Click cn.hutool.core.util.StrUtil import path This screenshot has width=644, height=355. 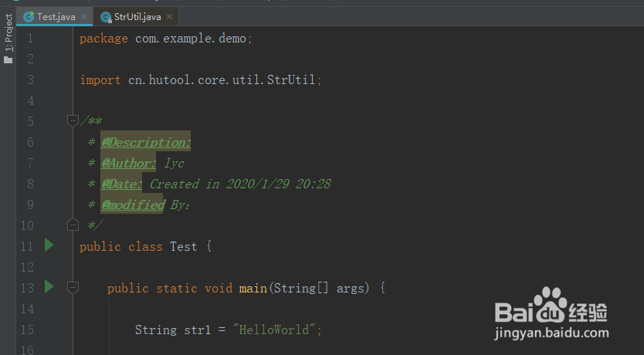pos(222,79)
